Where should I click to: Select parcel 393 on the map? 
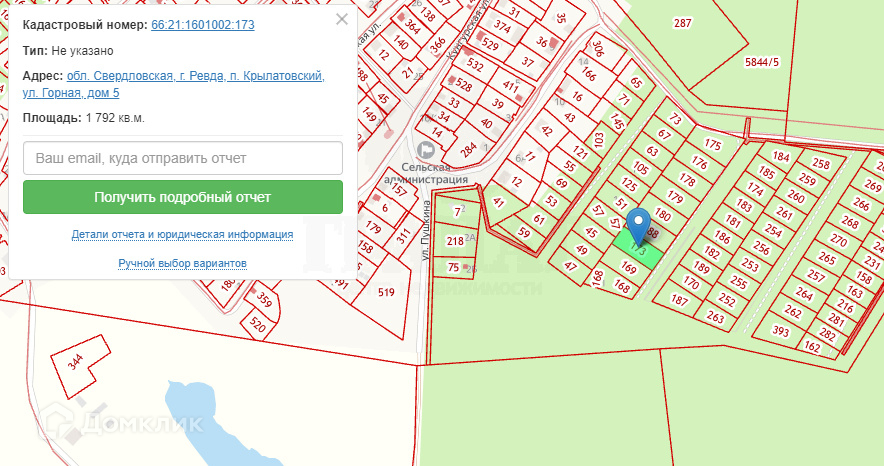tap(780, 331)
